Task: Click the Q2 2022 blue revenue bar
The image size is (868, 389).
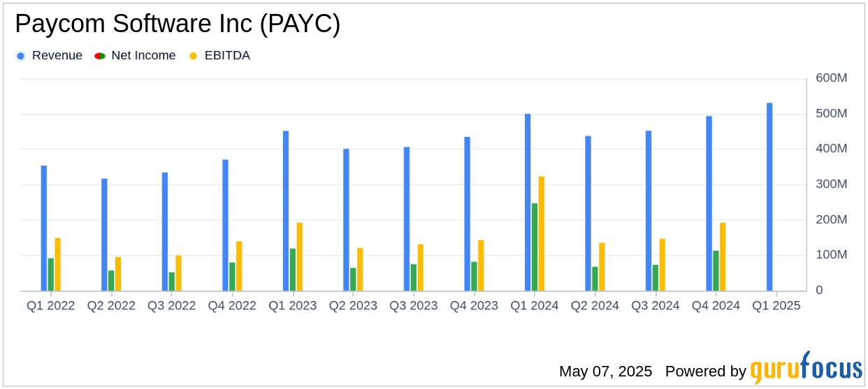Action: pyautogui.click(x=104, y=235)
